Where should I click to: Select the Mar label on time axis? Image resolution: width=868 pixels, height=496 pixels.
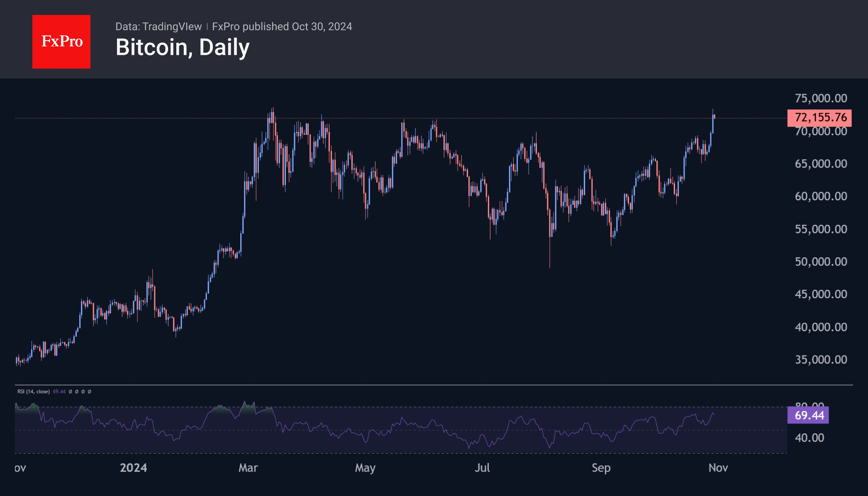[248, 468]
